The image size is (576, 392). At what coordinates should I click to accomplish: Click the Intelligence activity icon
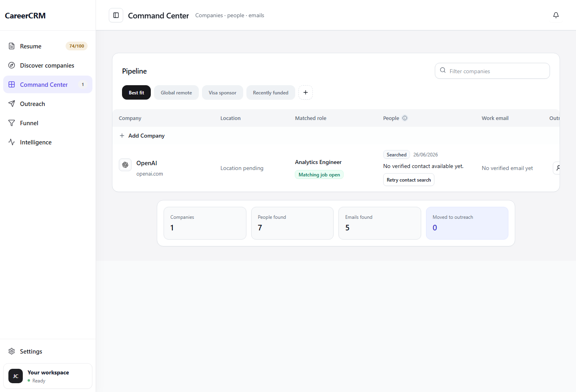(x=12, y=142)
